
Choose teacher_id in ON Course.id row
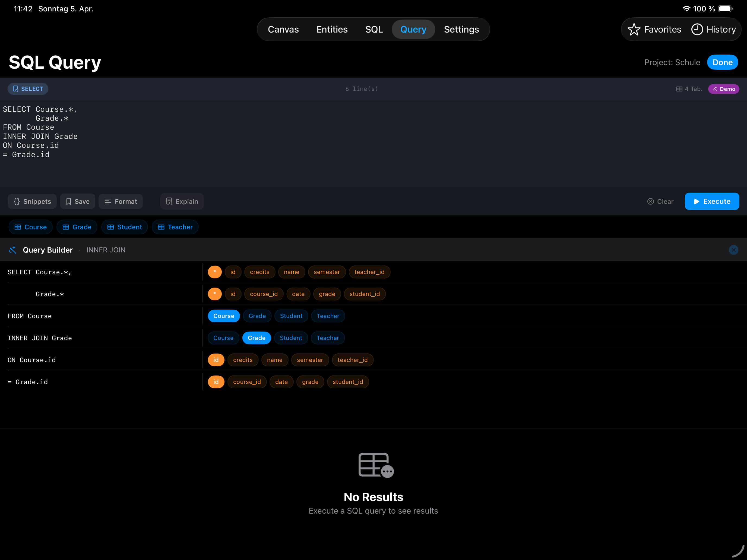coord(353,360)
